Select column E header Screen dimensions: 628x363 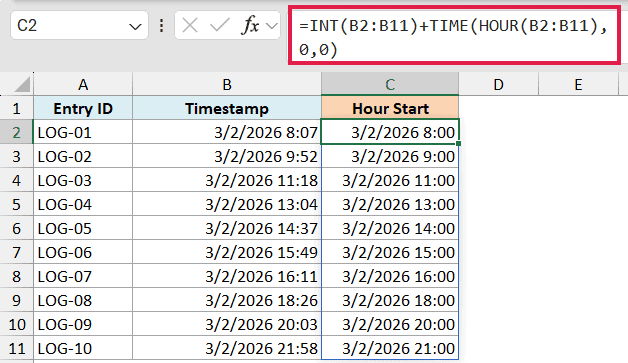coord(578,85)
